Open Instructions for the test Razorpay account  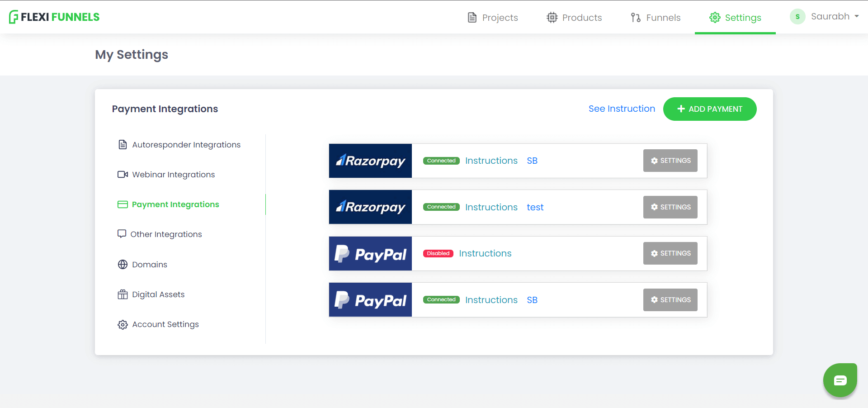tap(491, 207)
